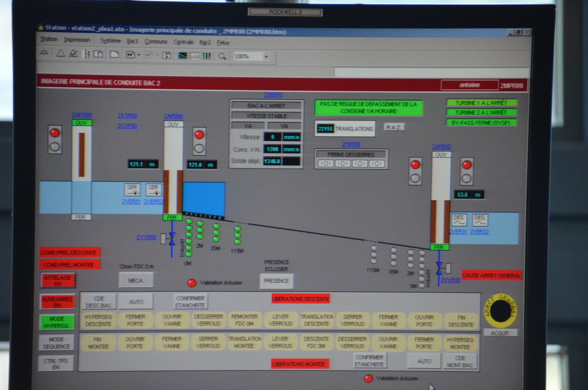Click the Cons. V.N. 1200 speed field
This screenshot has height=390, width=588.
pyautogui.click(x=272, y=149)
